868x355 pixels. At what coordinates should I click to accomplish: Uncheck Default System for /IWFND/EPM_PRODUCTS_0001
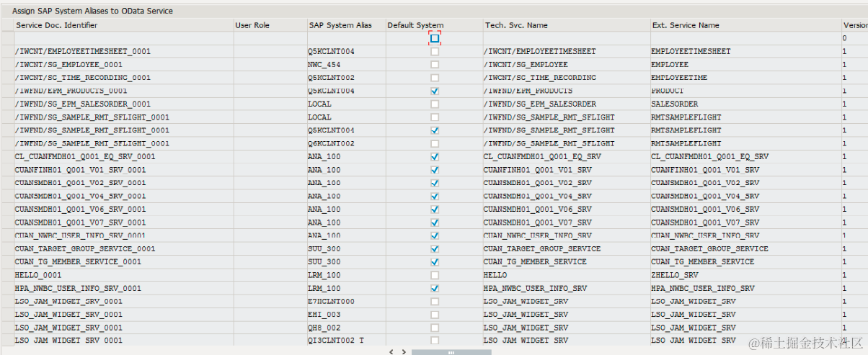[x=435, y=91]
